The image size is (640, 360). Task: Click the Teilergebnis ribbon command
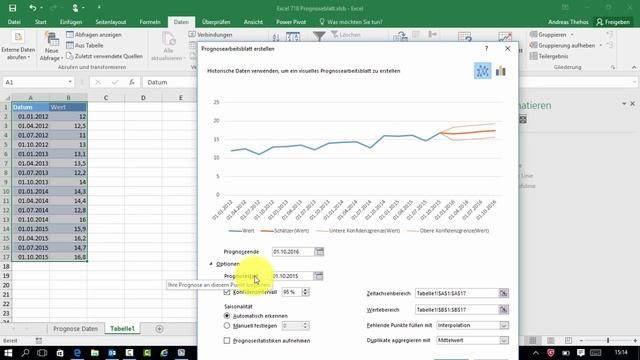click(x=549, y=56)
